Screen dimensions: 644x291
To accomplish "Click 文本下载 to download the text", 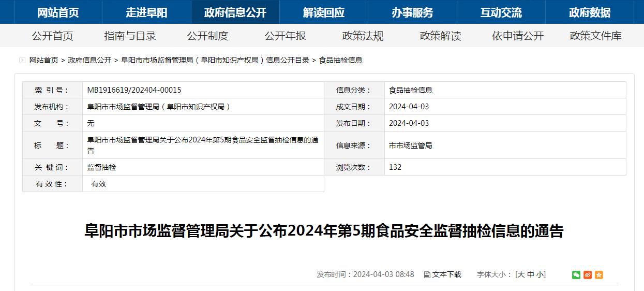I will pyautogui.click(x=443, y=274).
